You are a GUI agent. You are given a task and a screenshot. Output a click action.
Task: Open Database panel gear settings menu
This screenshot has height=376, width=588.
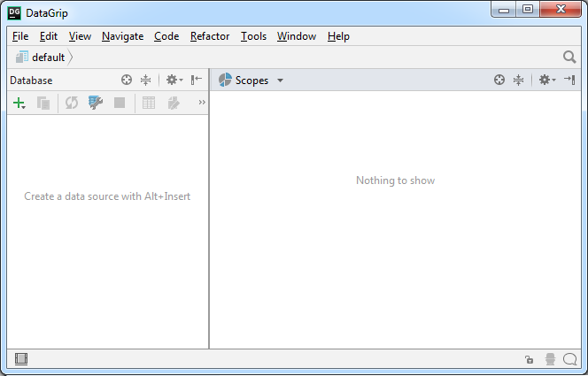174,80
